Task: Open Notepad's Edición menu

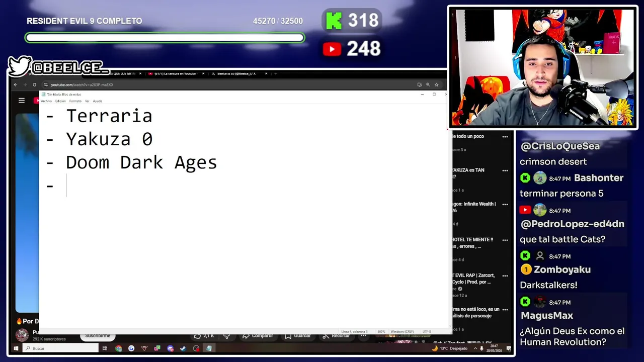Action: (60, 101)
